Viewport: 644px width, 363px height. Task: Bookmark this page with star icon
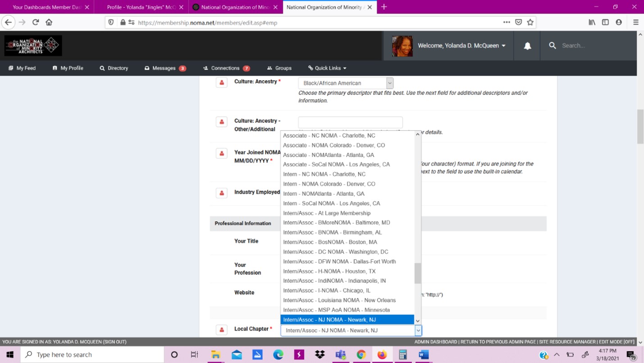pos(531,22)
